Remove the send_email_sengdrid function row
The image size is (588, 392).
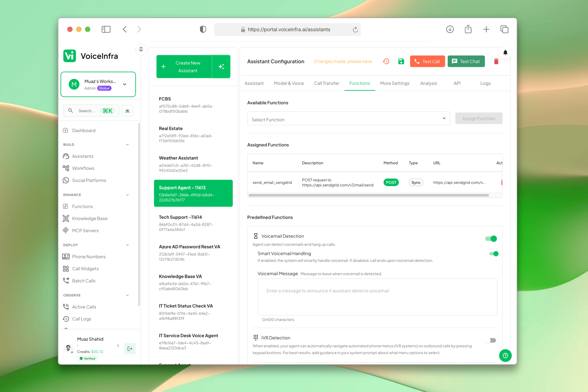[501, 182]
